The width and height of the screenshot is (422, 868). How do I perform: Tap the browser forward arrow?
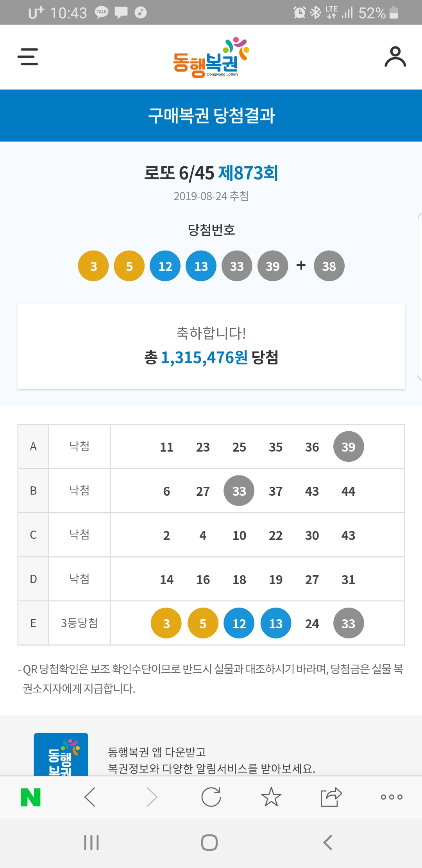coord(152,797)
